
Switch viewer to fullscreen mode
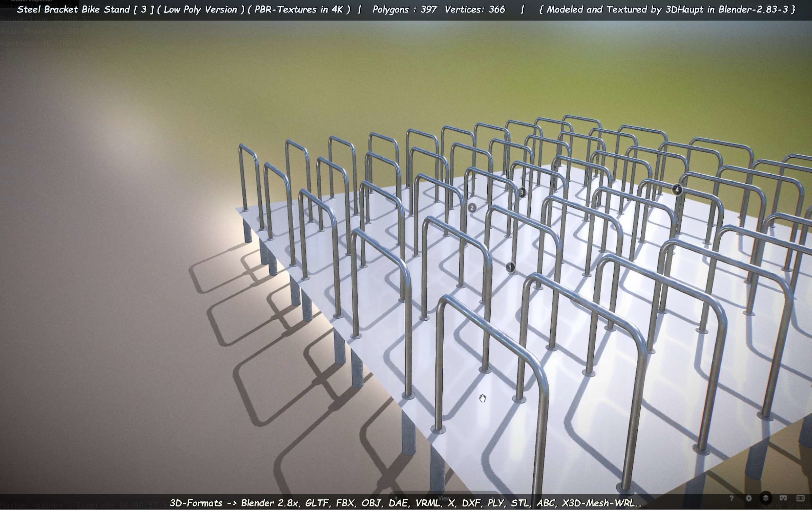click(800, 498)
